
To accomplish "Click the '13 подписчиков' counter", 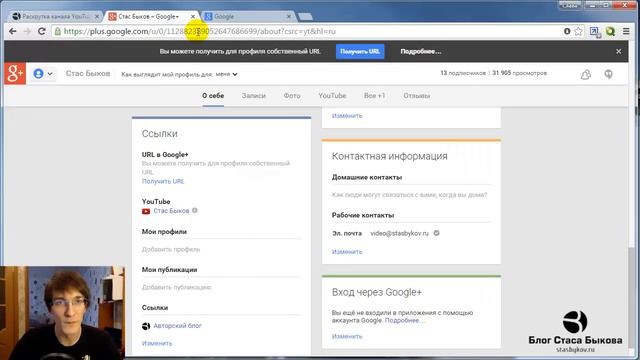I will tap(463, 73).
